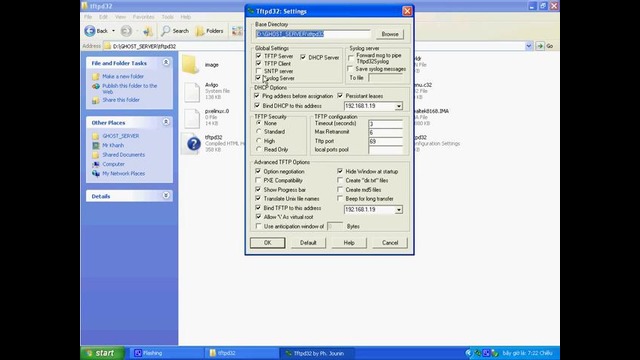Open the image folder icon

click(x=191, y=64)
